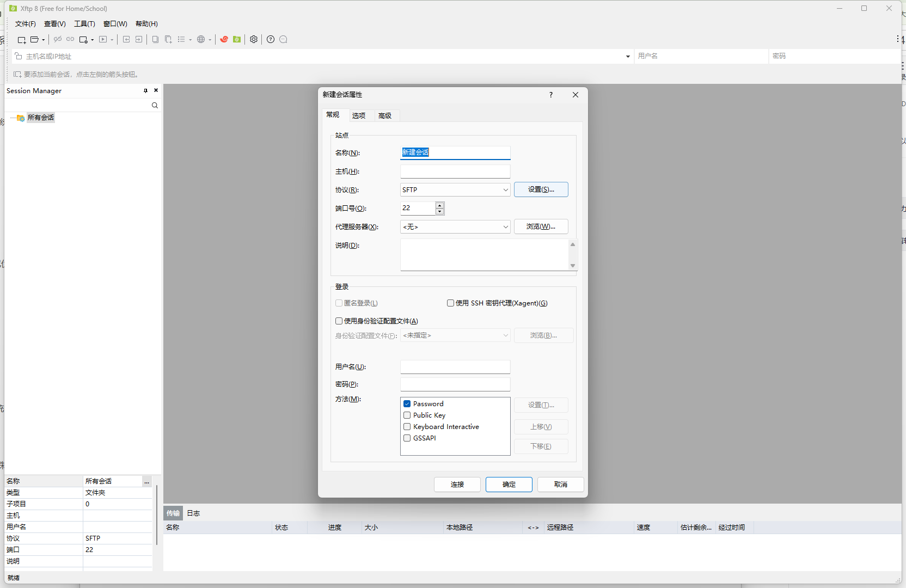Pin the Session Manager panel
906x588 pixels.
[145, 90]
